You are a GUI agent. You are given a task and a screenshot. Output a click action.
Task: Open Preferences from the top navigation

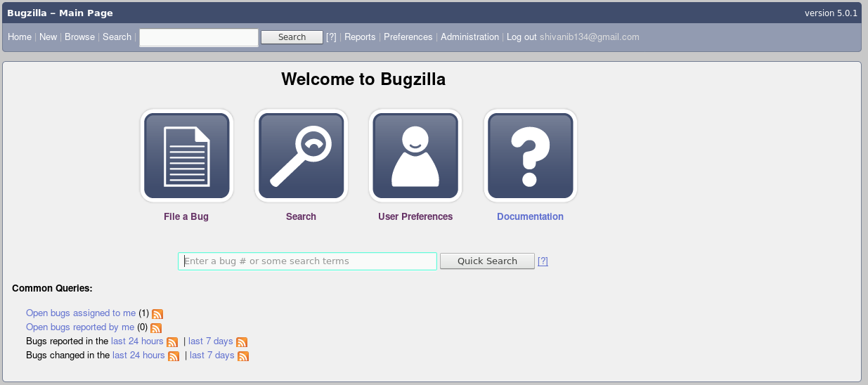408,37
